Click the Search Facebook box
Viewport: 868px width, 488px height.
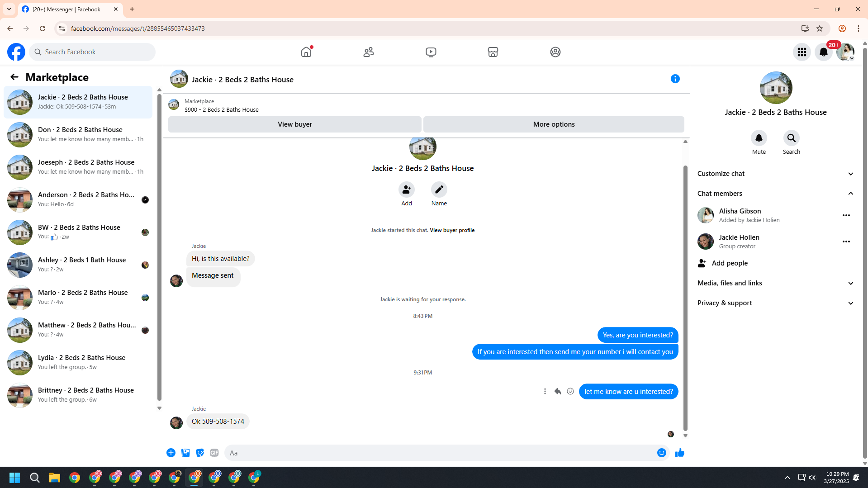92,52
